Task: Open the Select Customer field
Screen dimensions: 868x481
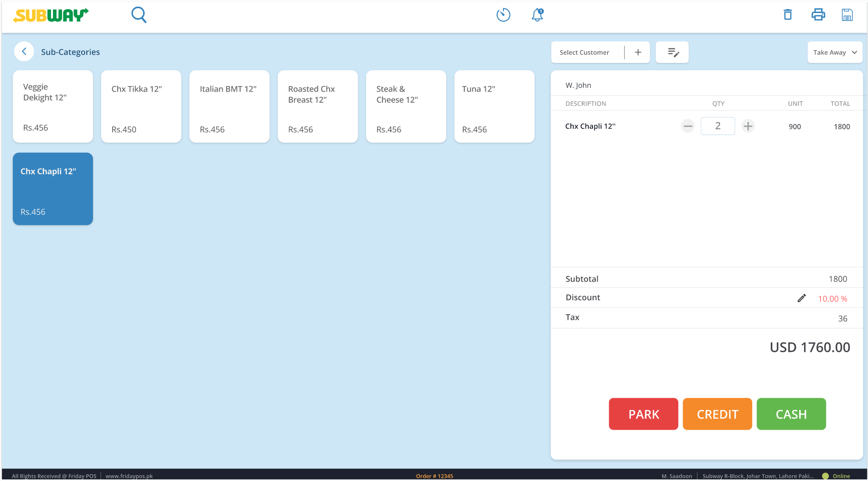Action: coord(584,53)
